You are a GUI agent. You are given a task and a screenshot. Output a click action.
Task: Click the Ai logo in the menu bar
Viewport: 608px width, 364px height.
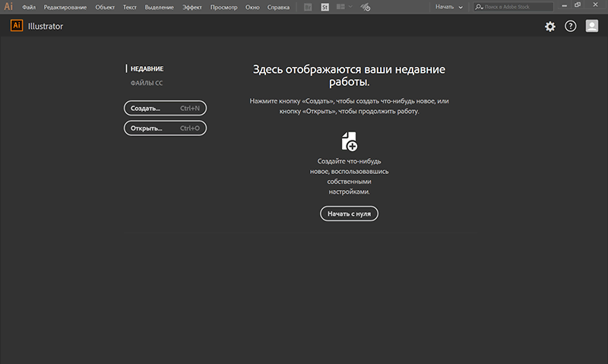point(8,7)
